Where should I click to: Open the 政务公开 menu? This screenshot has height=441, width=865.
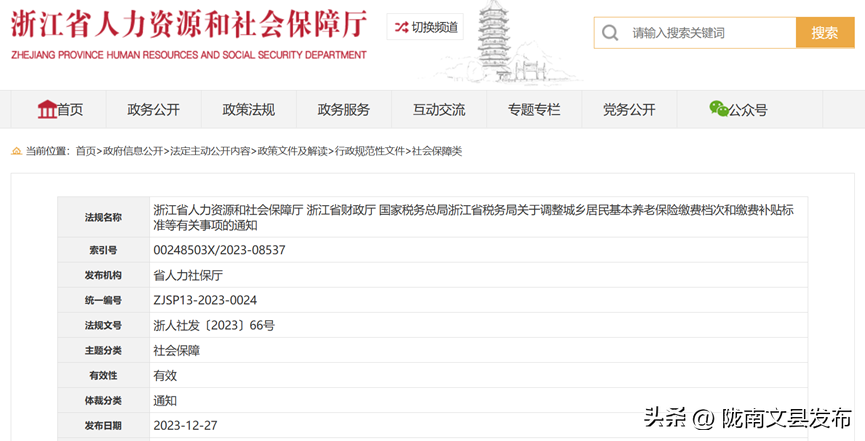153,110
